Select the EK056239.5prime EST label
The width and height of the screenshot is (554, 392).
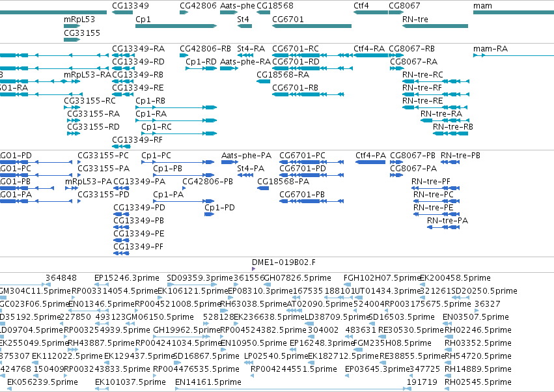tap(42, 382)
